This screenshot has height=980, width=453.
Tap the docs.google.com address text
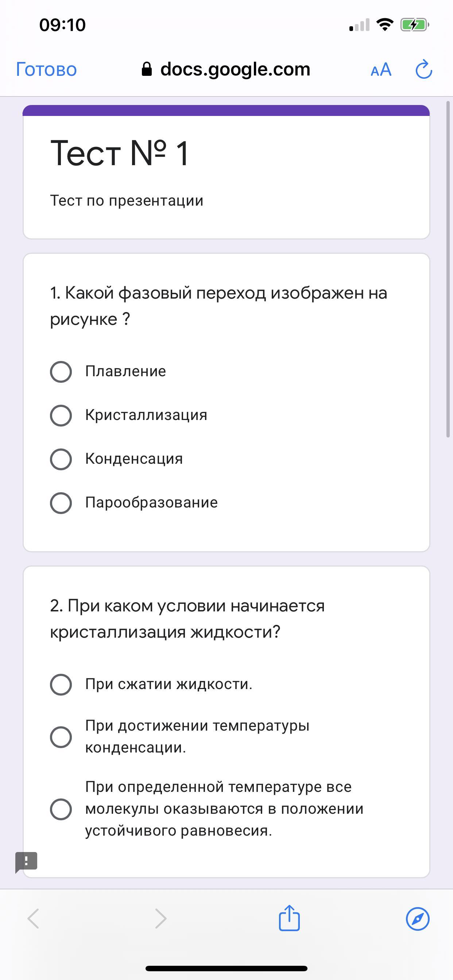[235, 70]
